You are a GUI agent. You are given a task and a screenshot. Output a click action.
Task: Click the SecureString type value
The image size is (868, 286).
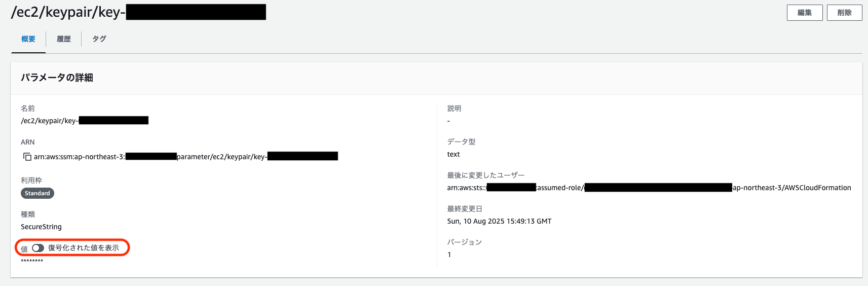tap(41, 227)
